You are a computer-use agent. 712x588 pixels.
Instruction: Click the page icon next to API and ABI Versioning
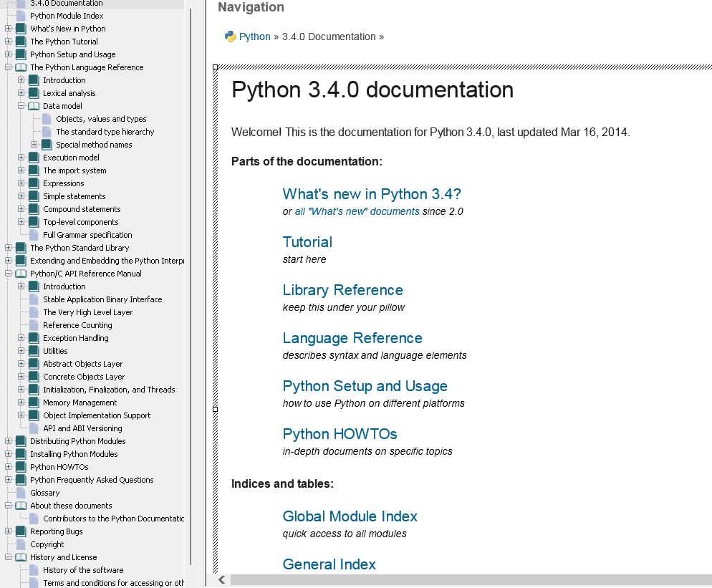click(x=34, y=428)
